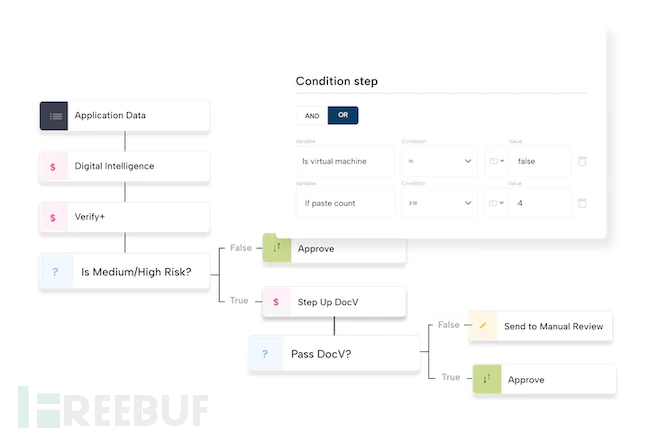Click the pencil icon on Send to Manual Review
This screenshot has width=650, height=435.
483,326
